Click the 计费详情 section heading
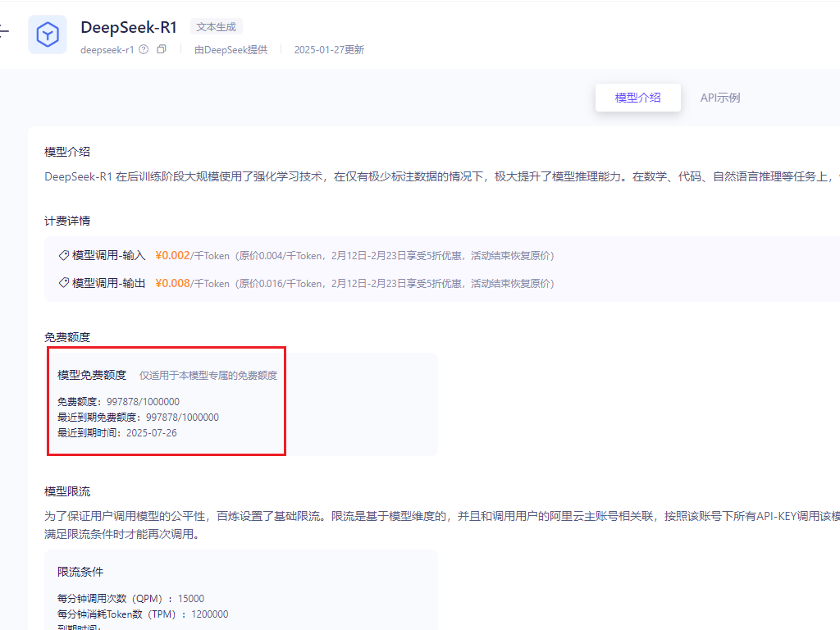 [x=67, y=221]
